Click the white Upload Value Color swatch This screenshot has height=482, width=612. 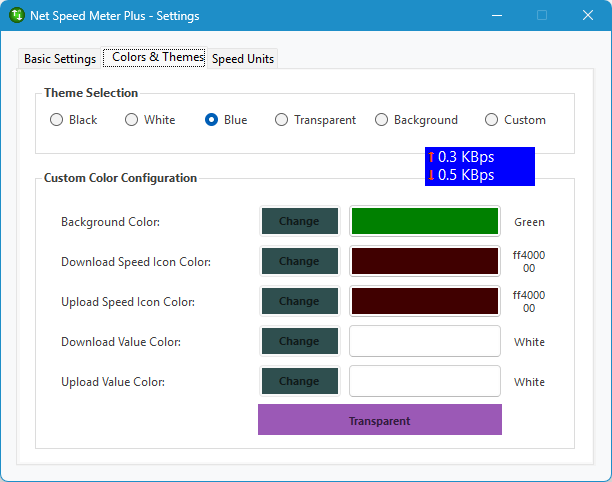tap(424, 381)
